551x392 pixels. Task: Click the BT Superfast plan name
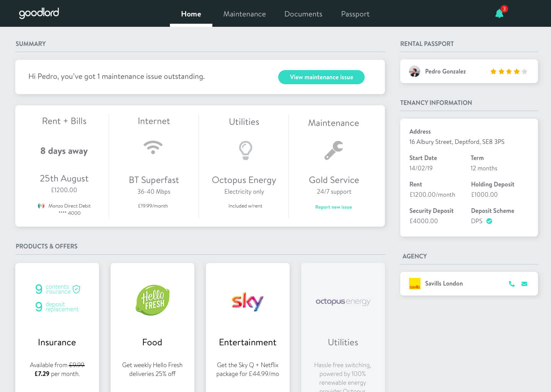coord(154,180)
